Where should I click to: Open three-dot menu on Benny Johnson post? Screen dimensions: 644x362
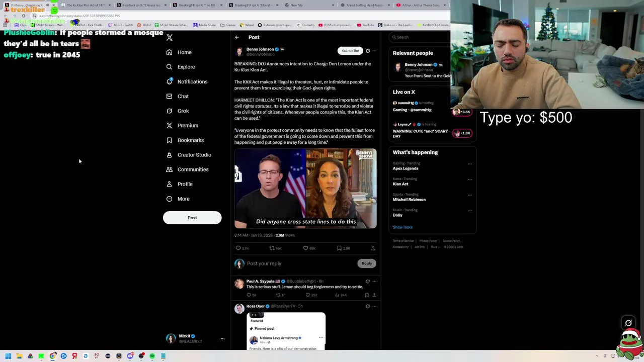pos(374,51)
